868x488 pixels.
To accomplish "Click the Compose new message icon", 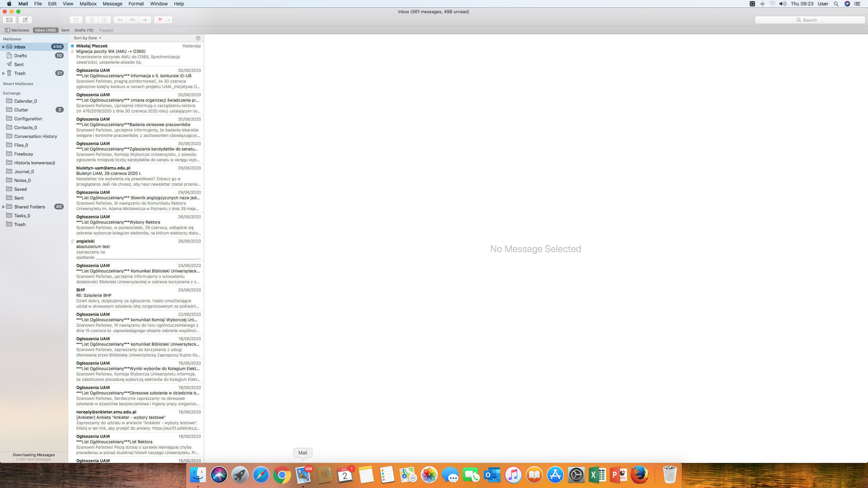I will (x=25, y=20).
